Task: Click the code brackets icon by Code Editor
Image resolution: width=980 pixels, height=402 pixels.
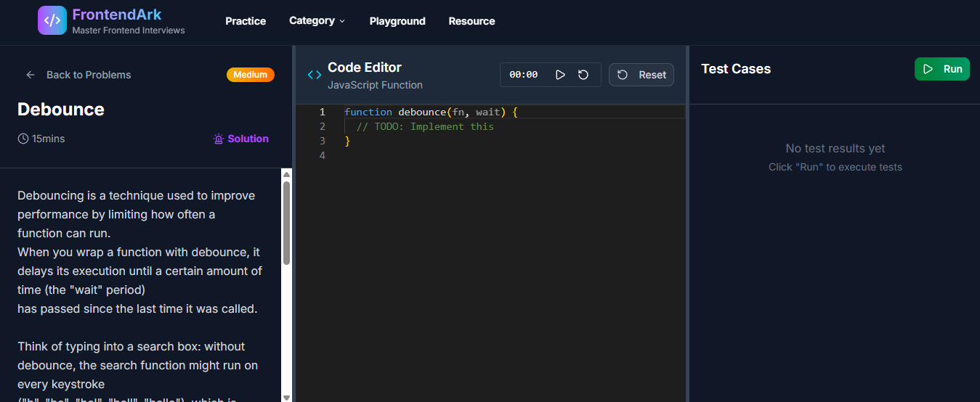Action: pos(315,75)
